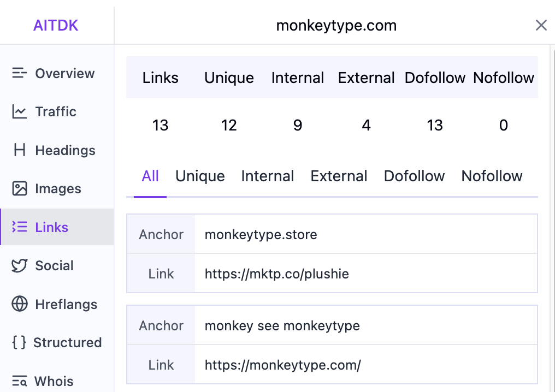Open the Images picture icon
Screen dimensions: 555x392
click(19, 188)
